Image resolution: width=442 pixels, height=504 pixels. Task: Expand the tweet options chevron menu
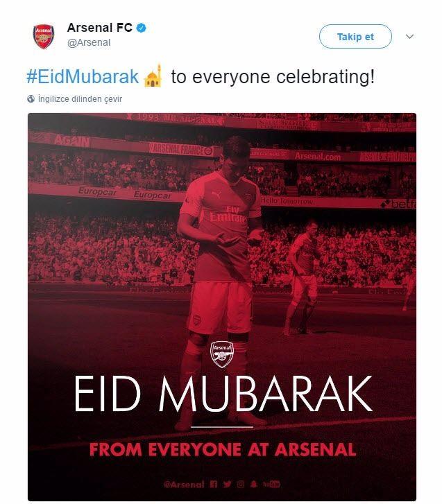point(409,37)
